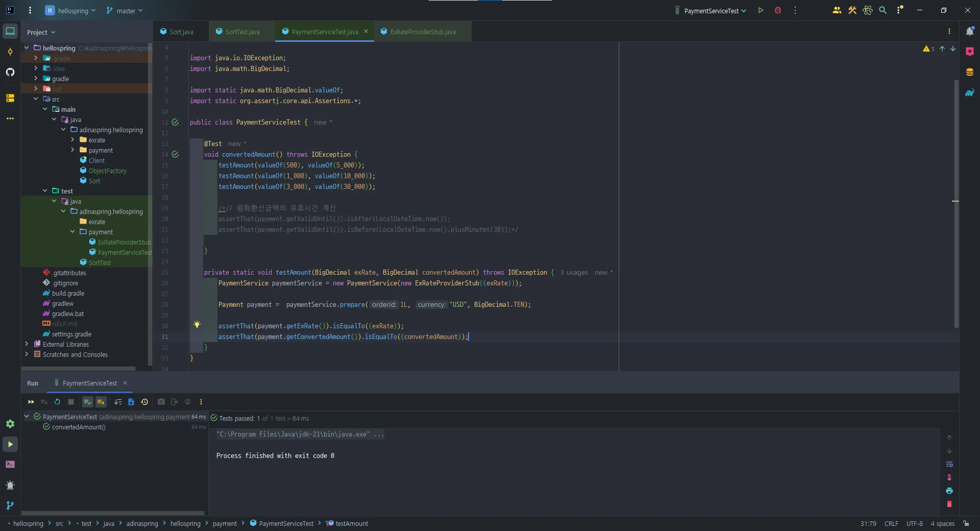Image resolution: width=980 pixels, height=531 pixels.
Task: Click green run gutter icon beside class PaymentServiceTest
Action: click(x=175, y=123)
